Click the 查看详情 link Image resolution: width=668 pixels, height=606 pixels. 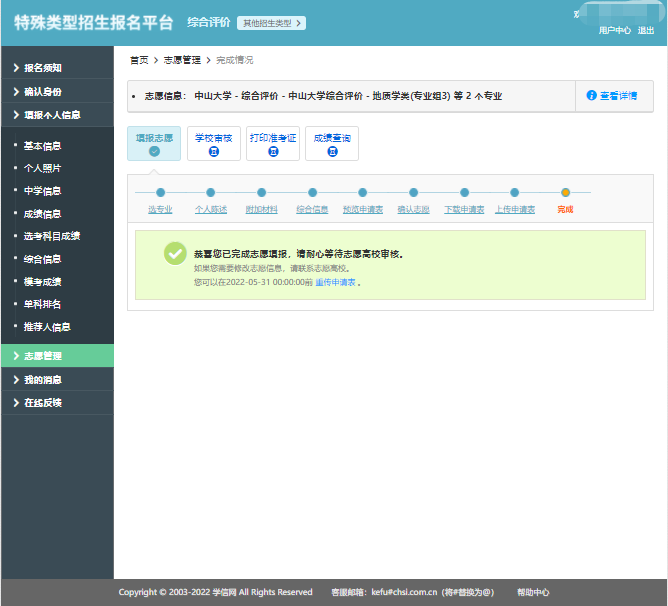619,95
